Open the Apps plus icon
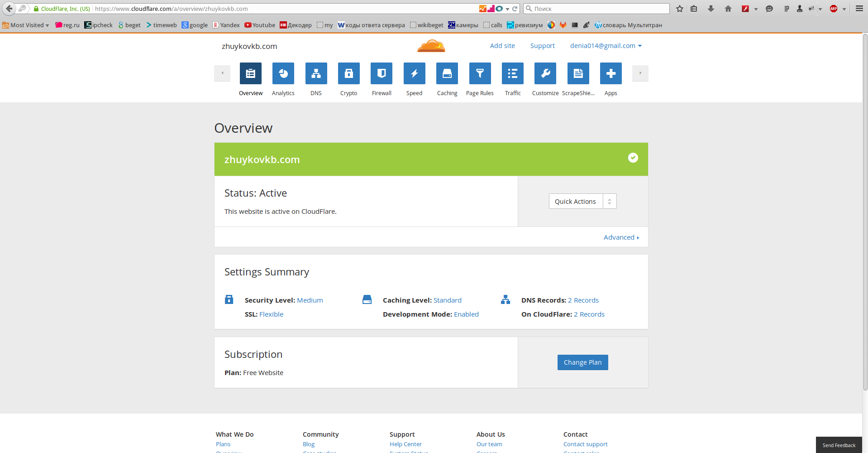 611,73
